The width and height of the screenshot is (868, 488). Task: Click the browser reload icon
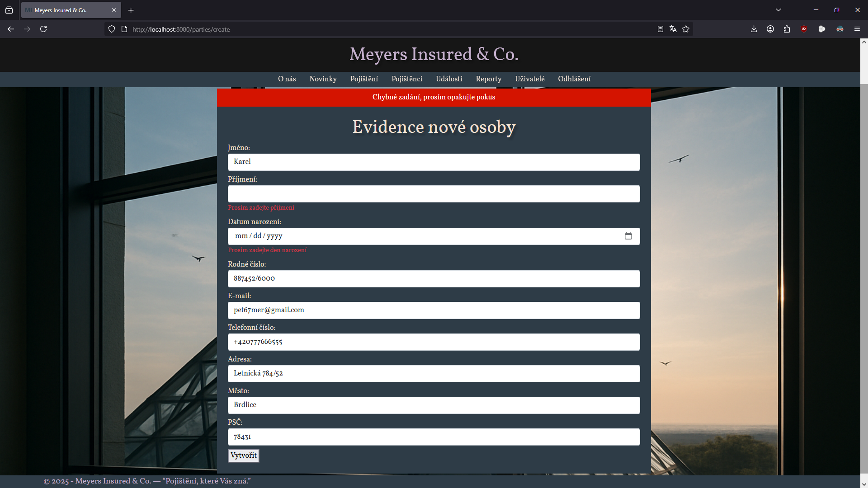pos(43,29)
